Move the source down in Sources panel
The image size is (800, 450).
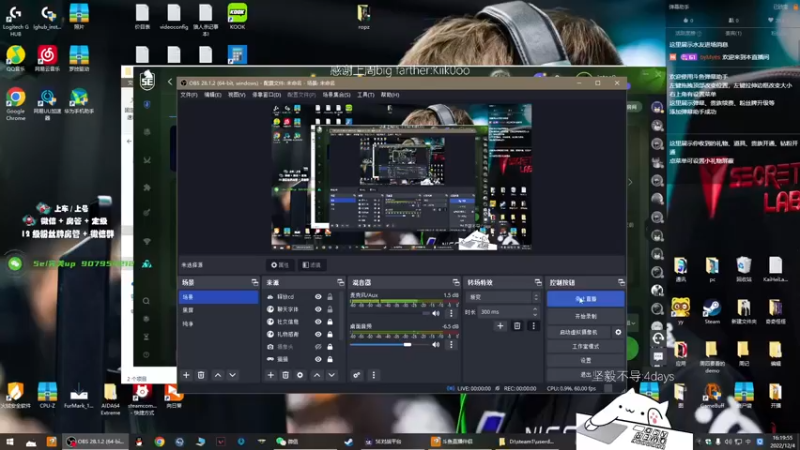tap(332, 375)
